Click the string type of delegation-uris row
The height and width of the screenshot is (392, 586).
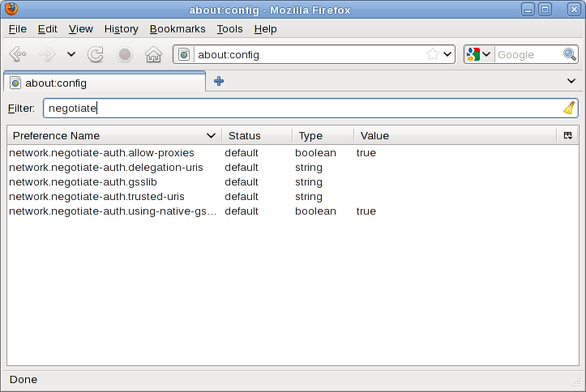[x=309, y=168]
